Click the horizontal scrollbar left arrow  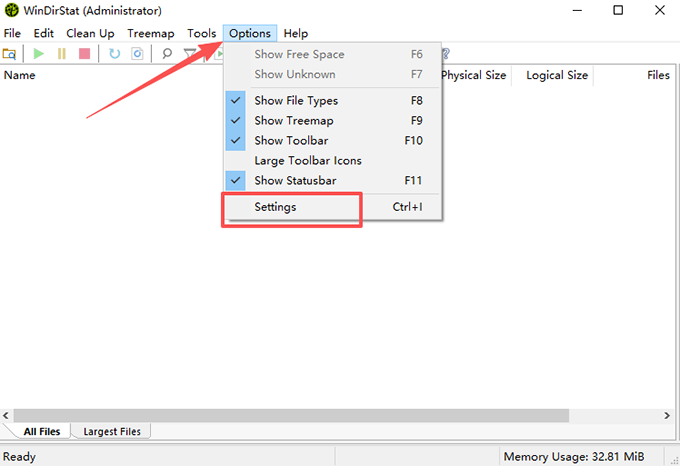point(6,415)
